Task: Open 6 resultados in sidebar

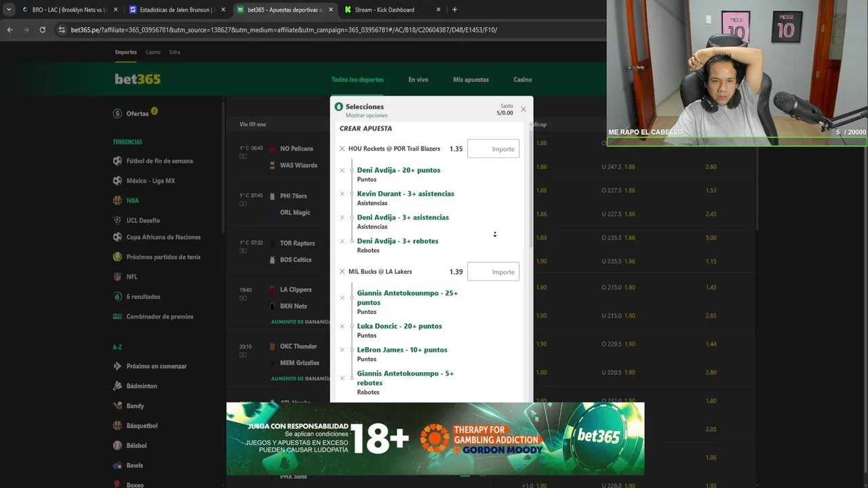Action: click(x=143, y=297)
